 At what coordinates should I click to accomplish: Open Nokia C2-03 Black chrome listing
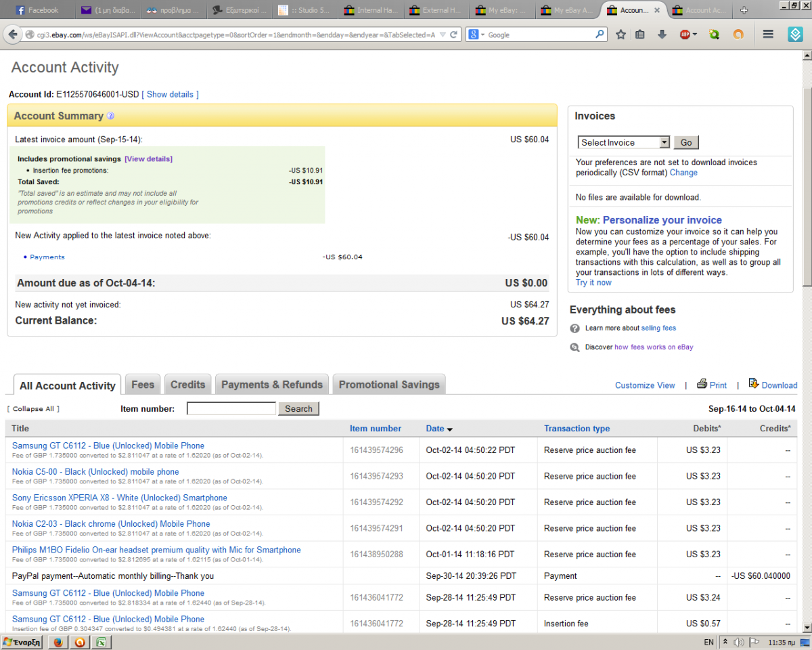click(111, 524)
